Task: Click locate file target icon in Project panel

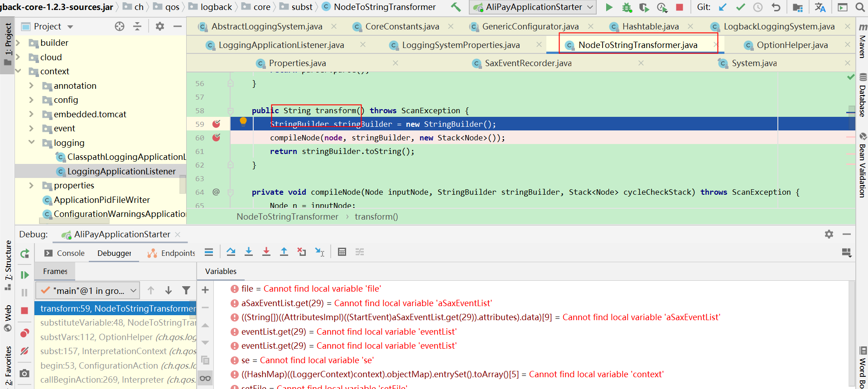Action: [x=120, y=26]
